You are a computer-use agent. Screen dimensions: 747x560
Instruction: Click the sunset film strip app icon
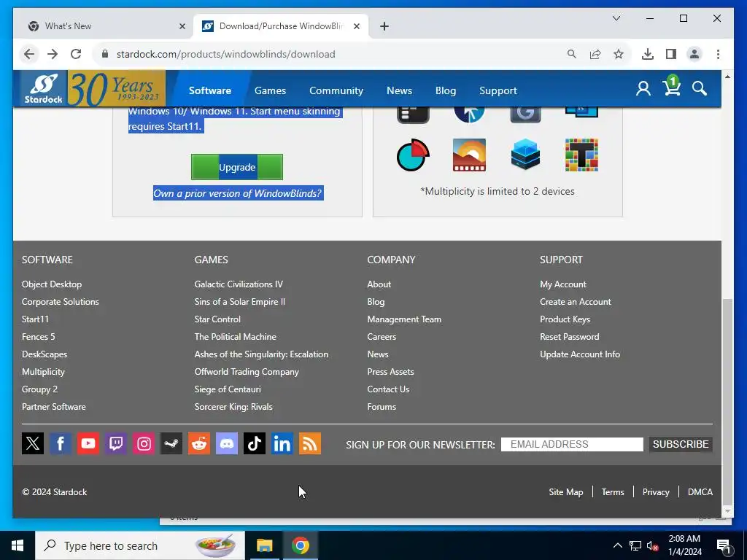(x=469, y=155)
